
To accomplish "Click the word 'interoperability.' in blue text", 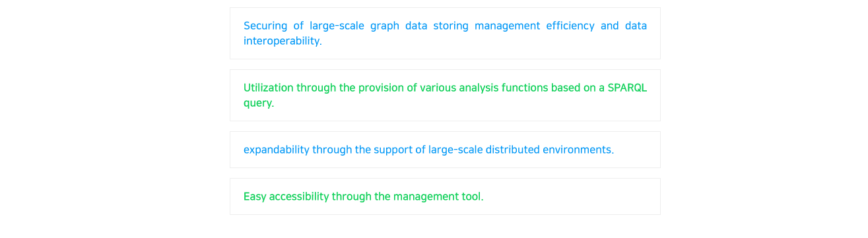I will tap(283, 41).
